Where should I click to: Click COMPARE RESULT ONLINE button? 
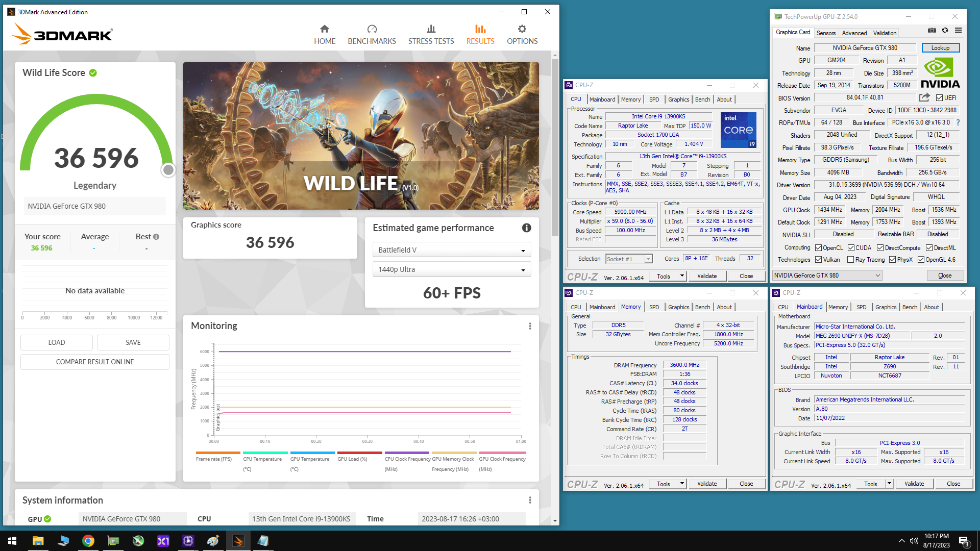(x=95, y=362)
